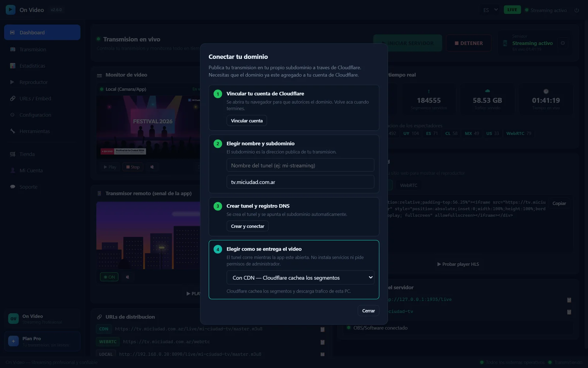Click the DETENER button
588x368 pixels.
click(x=469, y=43)
